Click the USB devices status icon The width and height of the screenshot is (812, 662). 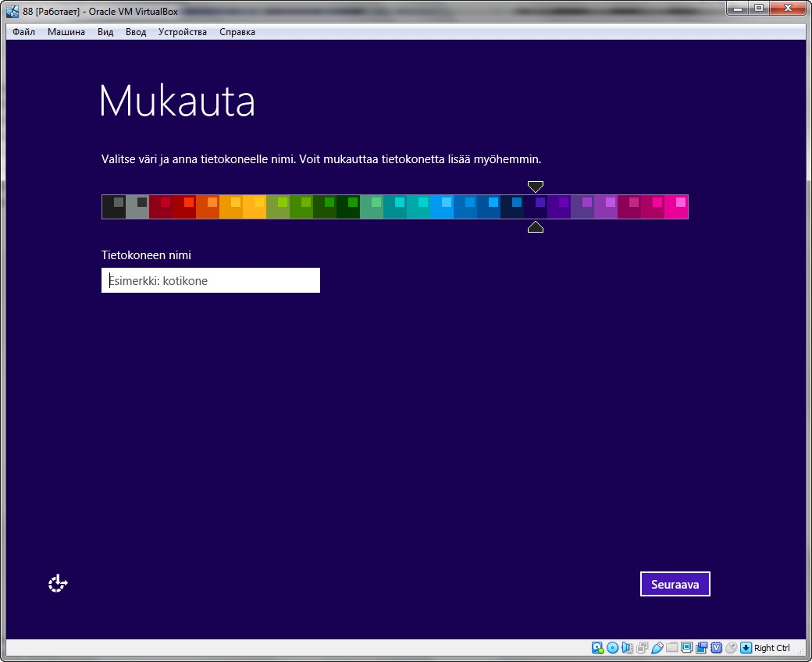(x=657, y=648)
